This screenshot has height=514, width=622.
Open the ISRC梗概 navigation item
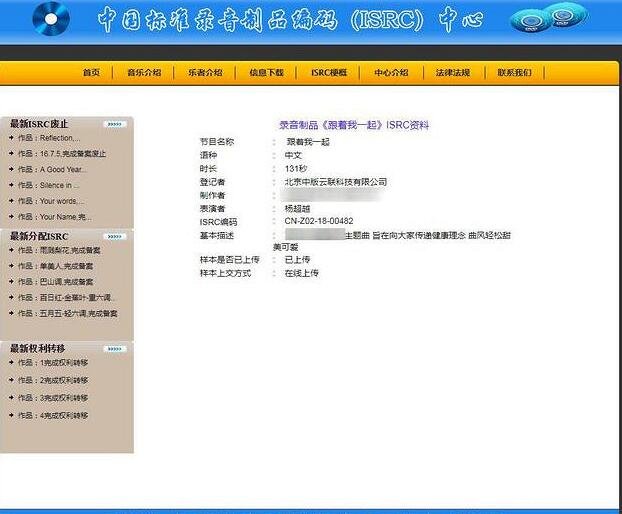coord(329,72)
